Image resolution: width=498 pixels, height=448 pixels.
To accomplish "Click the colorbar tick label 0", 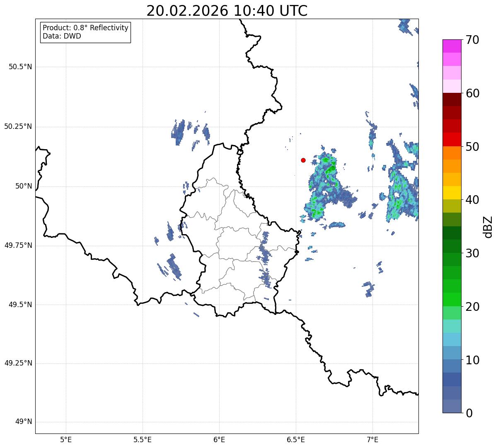I will click(468, 413).
